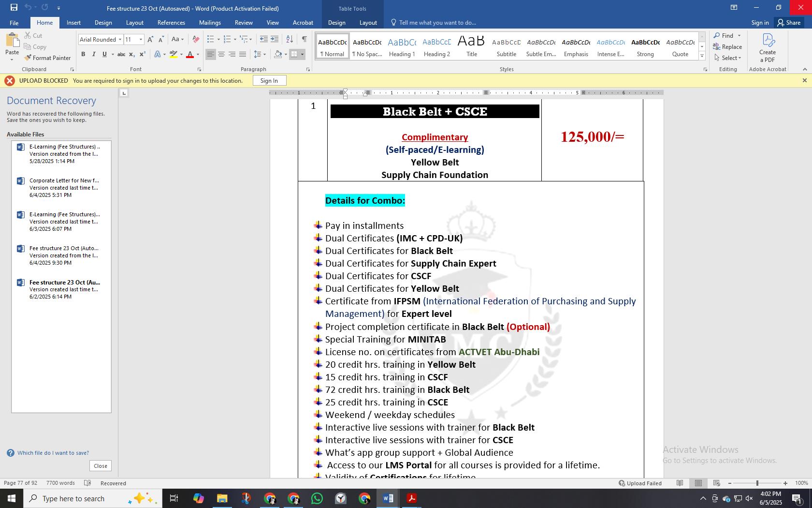Set center paragraph alignment
The height and width of the screenshot is (508, 812).
(x=221, y=54)
